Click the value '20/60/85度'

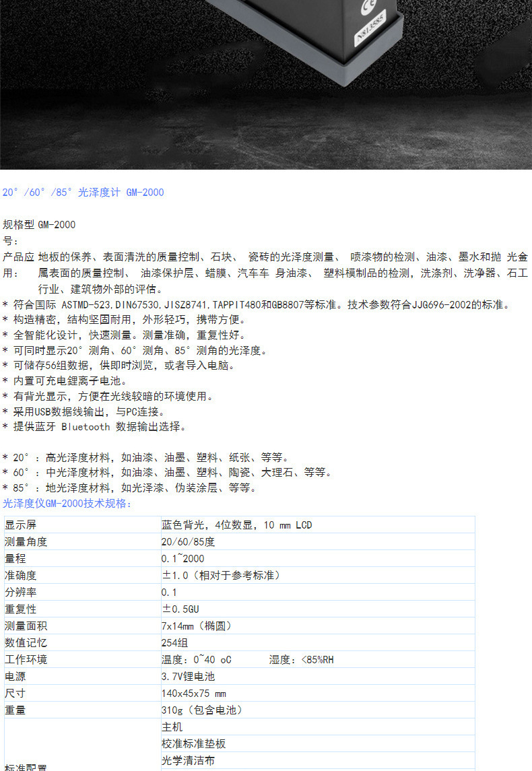click(x=318, y=542)
